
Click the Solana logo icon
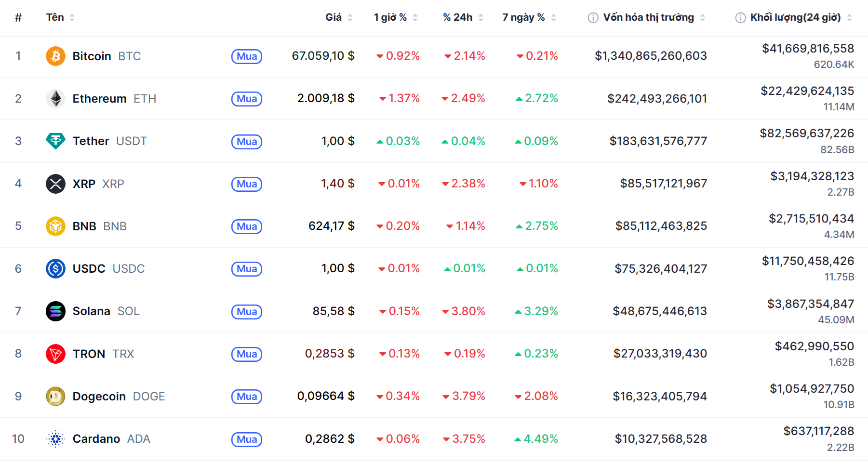click(x=55, y=311)
